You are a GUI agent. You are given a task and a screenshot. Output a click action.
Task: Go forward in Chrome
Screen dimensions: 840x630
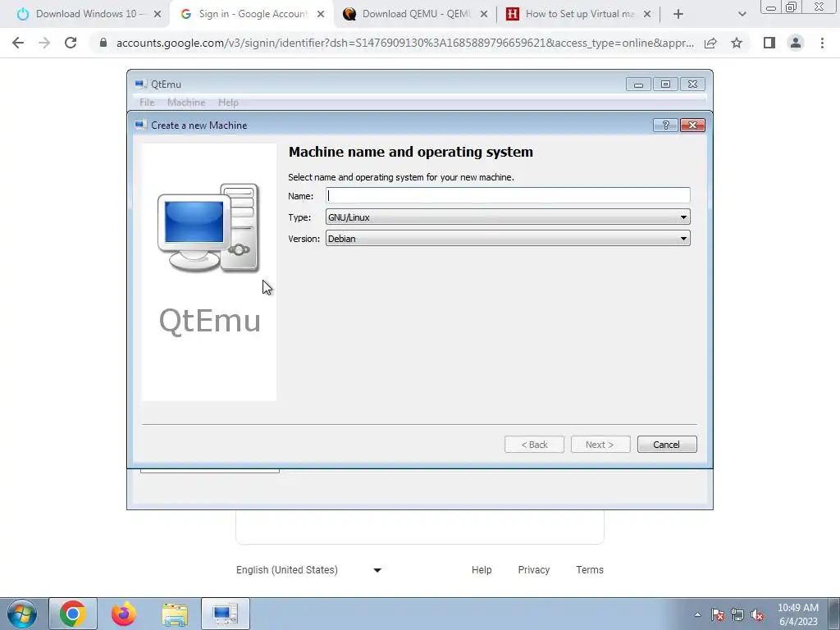tap(44, 43)
